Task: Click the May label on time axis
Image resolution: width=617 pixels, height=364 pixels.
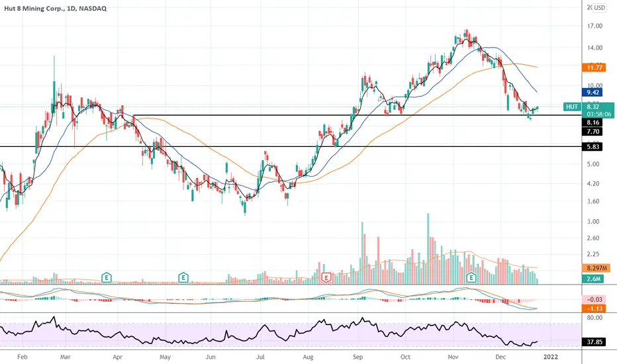Action: [x=165, y=357]
